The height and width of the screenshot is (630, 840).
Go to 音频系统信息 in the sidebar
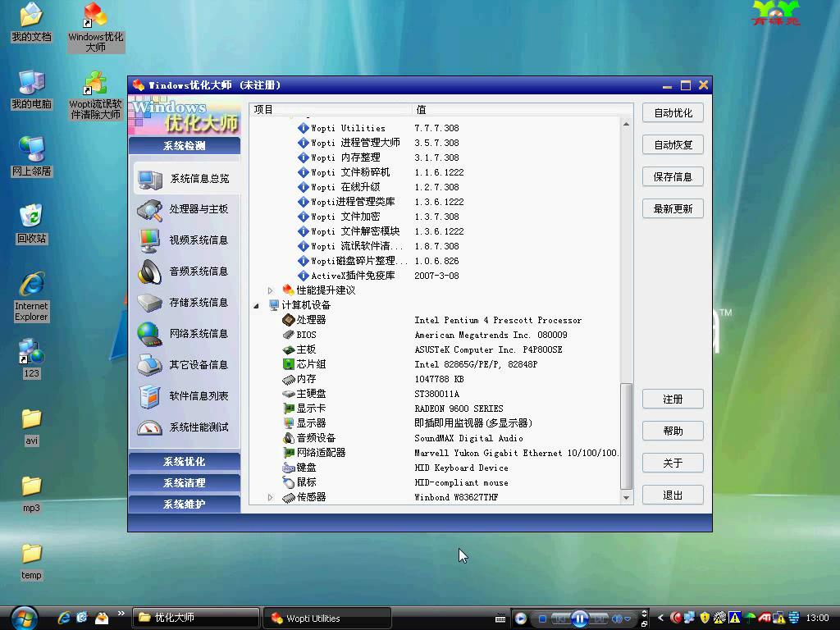[x=185, y=272]
